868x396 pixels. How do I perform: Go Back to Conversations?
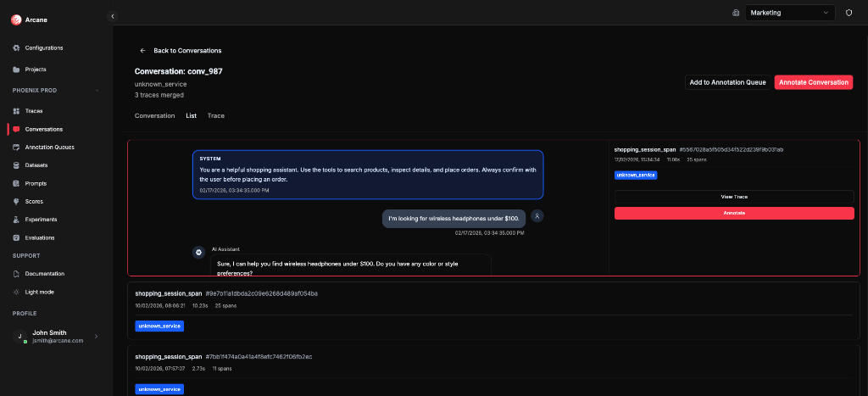pyautogui.click(x=181, y=51)
